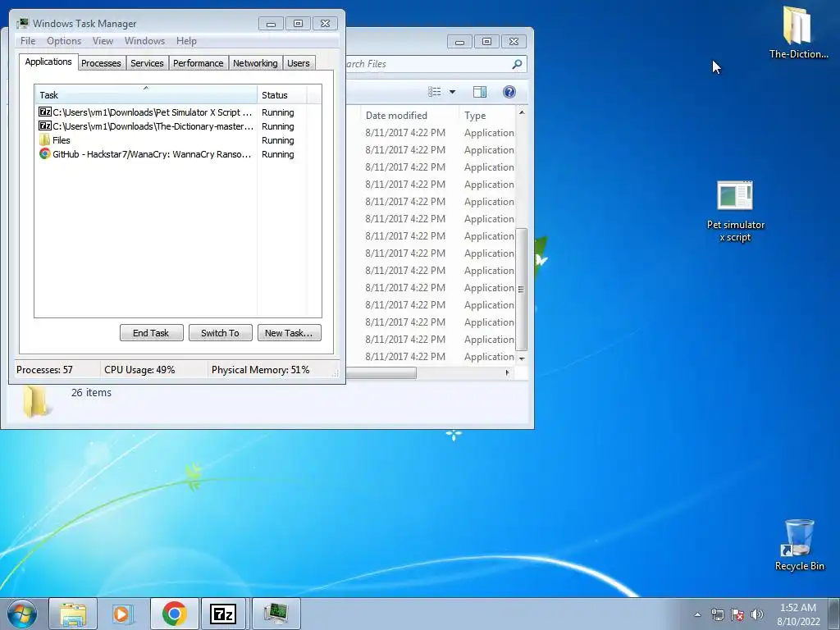Minimize the Task Manager window

pyautogui.click(x=271, y=24)
